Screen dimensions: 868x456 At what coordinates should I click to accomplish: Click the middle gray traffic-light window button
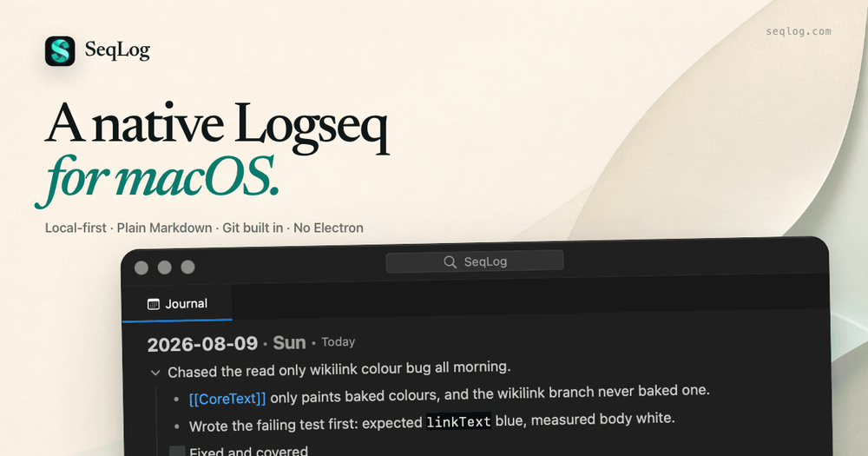[x=165, y=268]
